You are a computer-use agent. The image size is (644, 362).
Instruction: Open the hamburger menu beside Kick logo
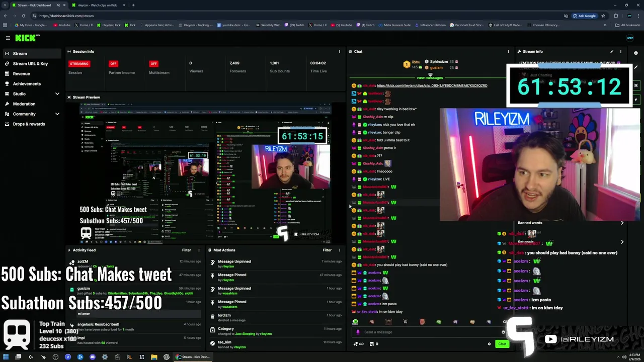[x=8, y=38]
